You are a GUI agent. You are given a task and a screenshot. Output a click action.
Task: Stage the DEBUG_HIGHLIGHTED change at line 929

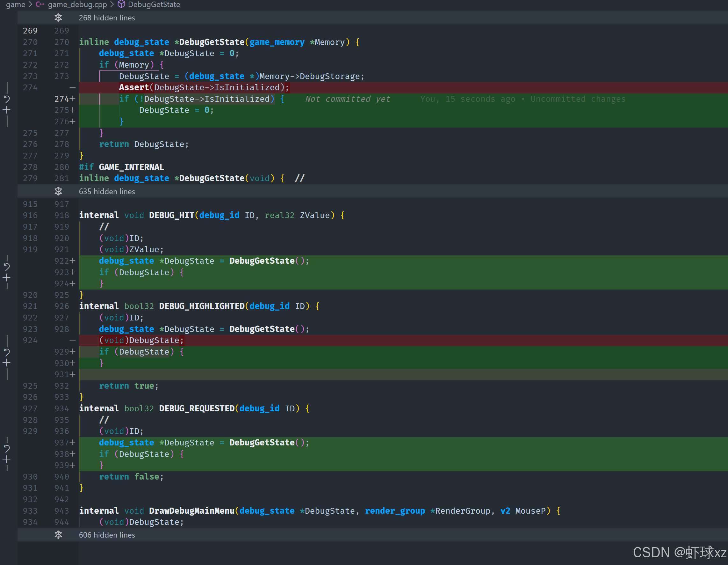(7, 363)
